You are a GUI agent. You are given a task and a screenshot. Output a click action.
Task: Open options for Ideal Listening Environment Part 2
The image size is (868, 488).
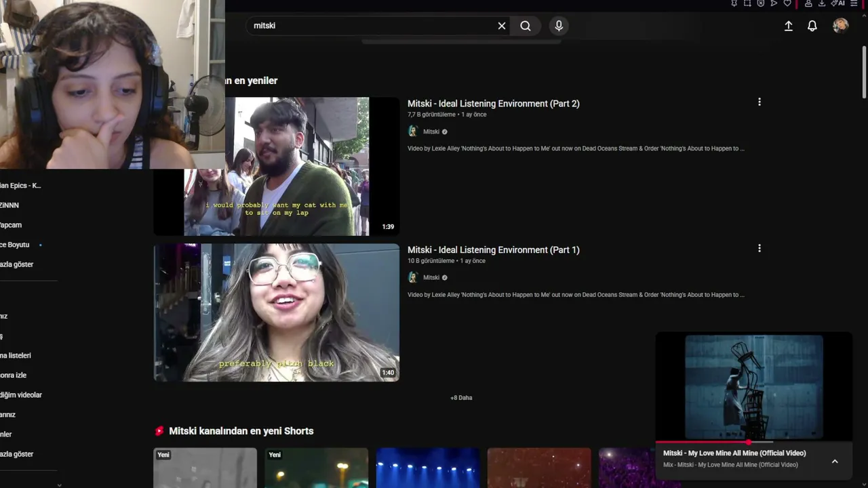pos(759,102)
